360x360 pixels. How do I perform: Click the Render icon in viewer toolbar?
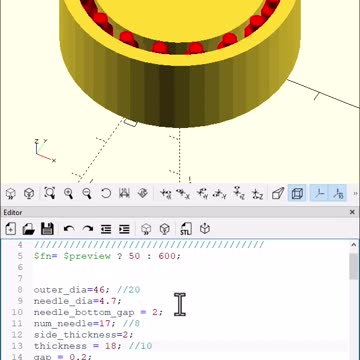pos(29,193)
